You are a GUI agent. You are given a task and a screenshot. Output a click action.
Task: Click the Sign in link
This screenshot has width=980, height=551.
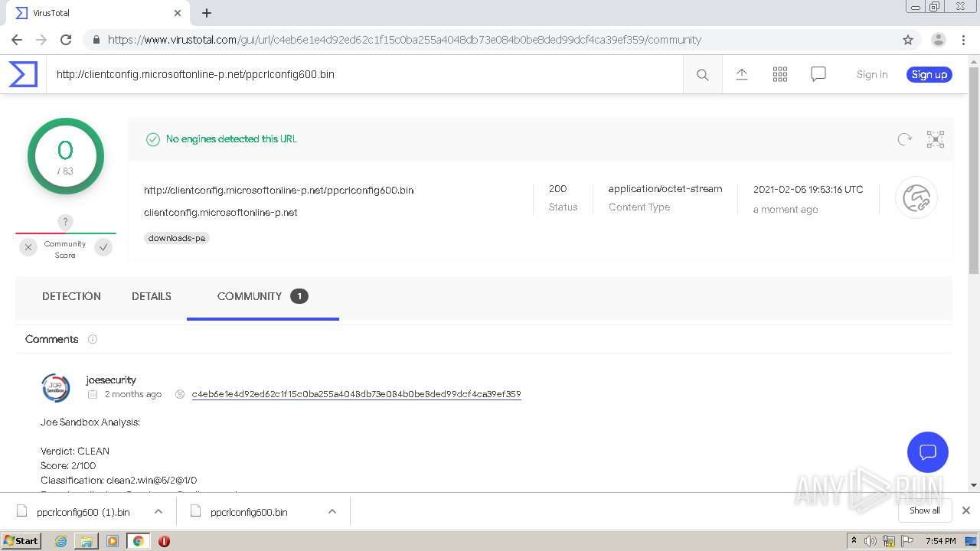click(872, 74)
